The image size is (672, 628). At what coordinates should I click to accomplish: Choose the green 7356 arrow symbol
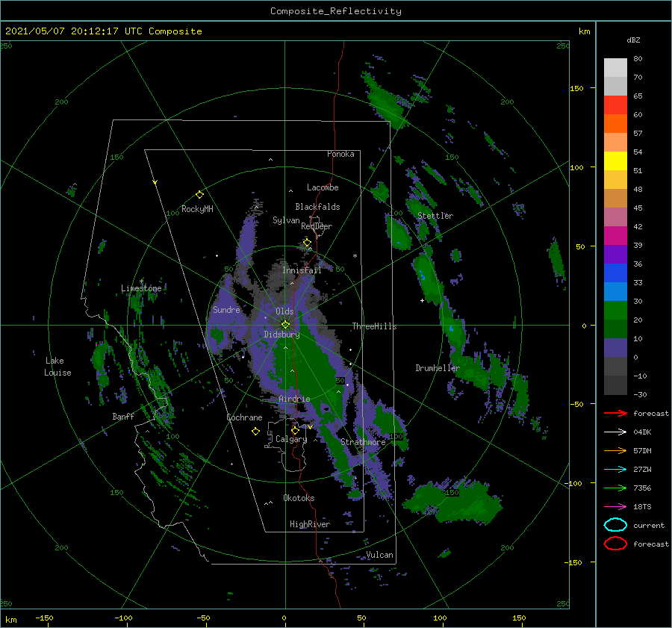615,488
